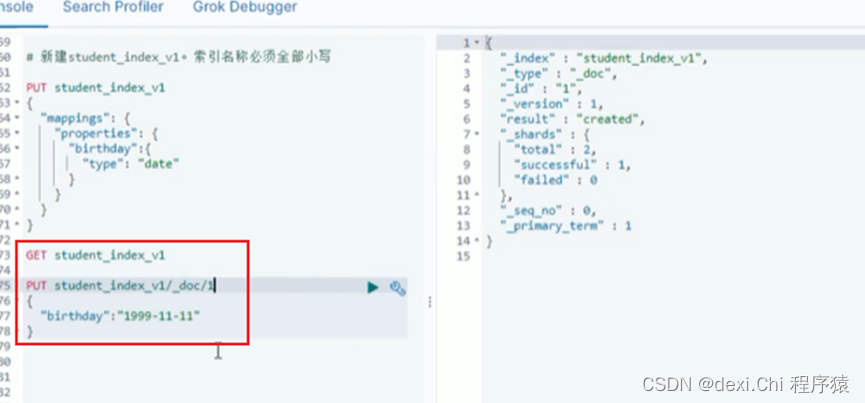Collapse the "properties" block fold arrow
Image resolution: width=865 pixels, height=403 pixels.
[17, 133]
